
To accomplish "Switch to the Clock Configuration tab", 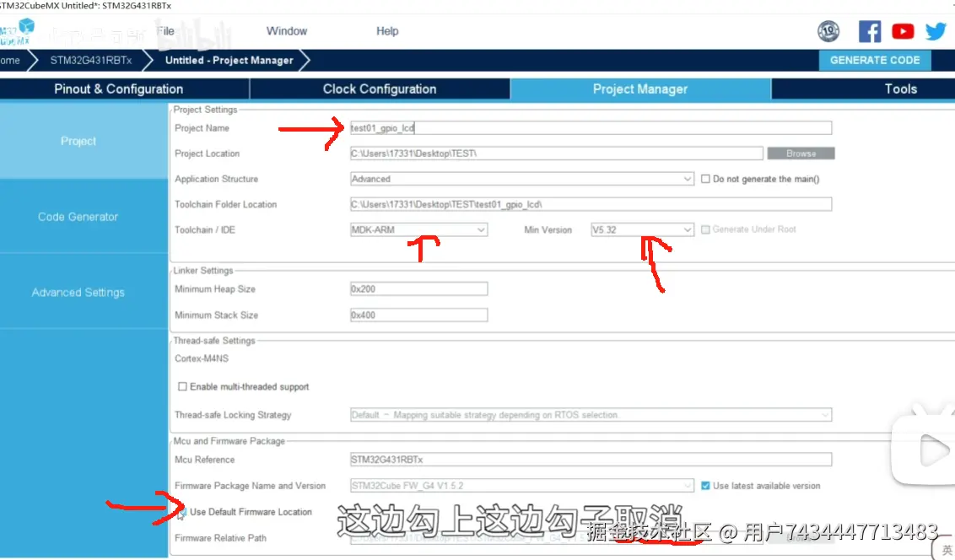I will tap(380, 89).
